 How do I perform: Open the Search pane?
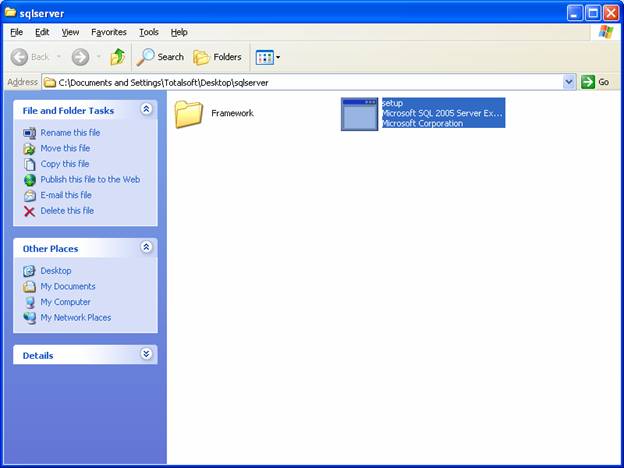click(x=160, y=57)
